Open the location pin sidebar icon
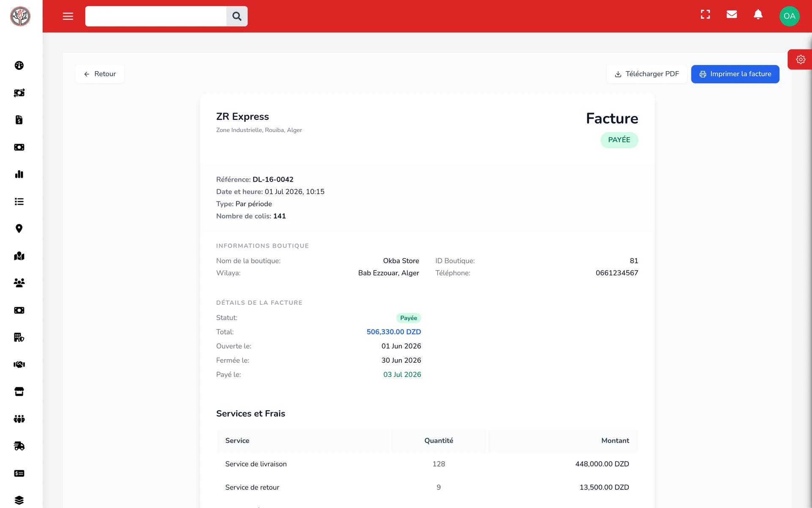This screenshot has height=508, width=812. pyautogui.click(x=19, y=229)
